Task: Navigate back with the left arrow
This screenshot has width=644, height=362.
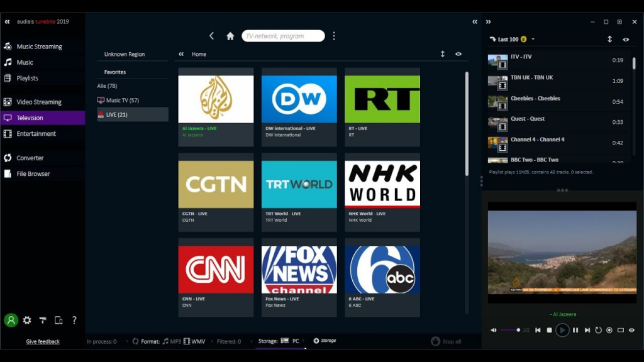Action: click(x=211, y=36)
